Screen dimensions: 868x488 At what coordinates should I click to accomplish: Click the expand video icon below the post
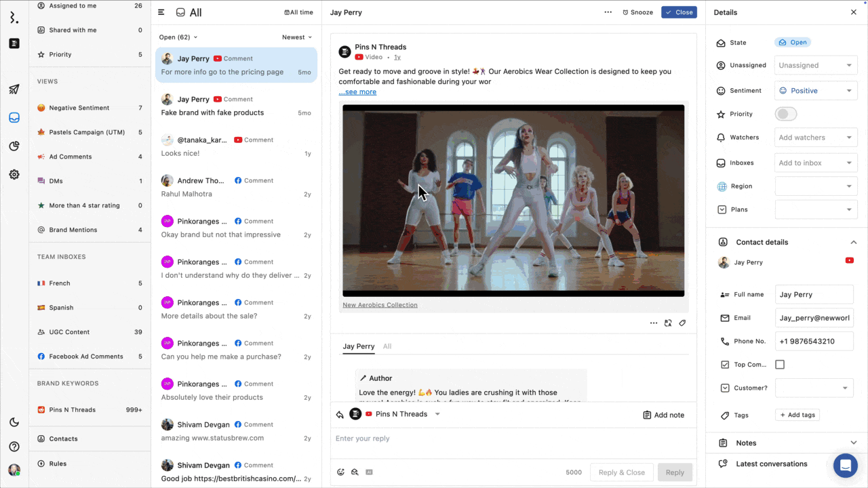(668, 323)
